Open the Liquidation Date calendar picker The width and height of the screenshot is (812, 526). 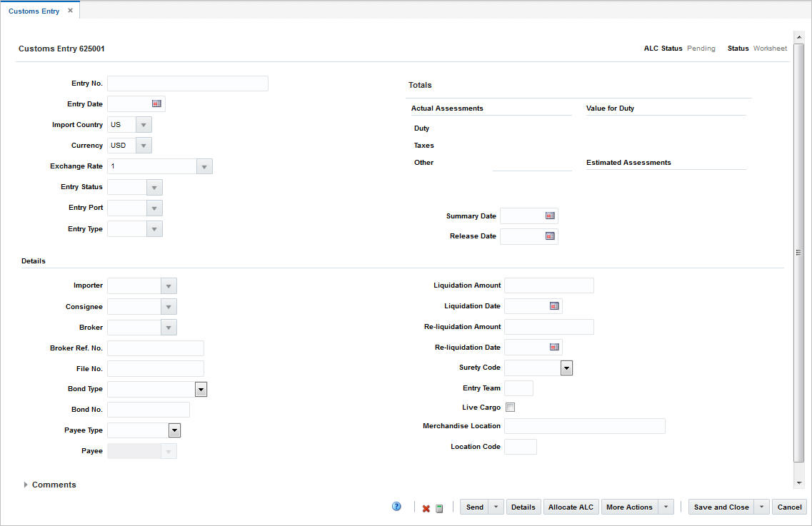coord(554,306)
